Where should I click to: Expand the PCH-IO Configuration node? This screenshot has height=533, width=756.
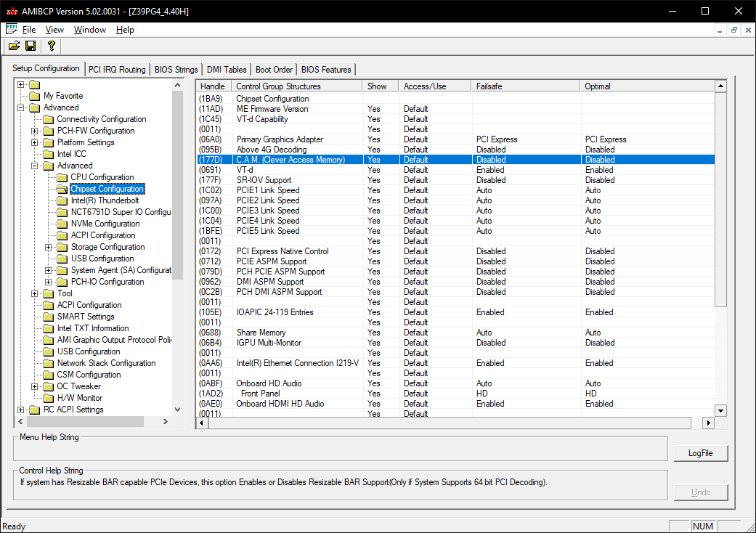48,282
